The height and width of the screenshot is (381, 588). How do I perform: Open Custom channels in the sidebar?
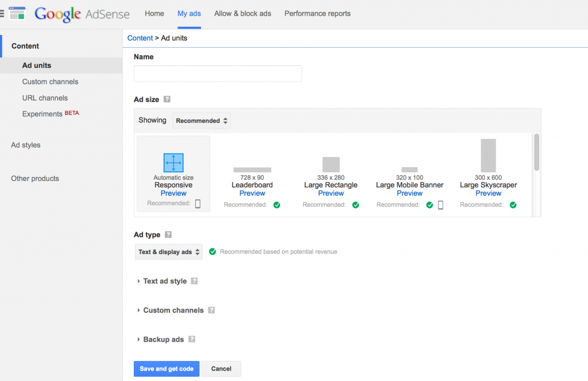click(x=51, y=82)
